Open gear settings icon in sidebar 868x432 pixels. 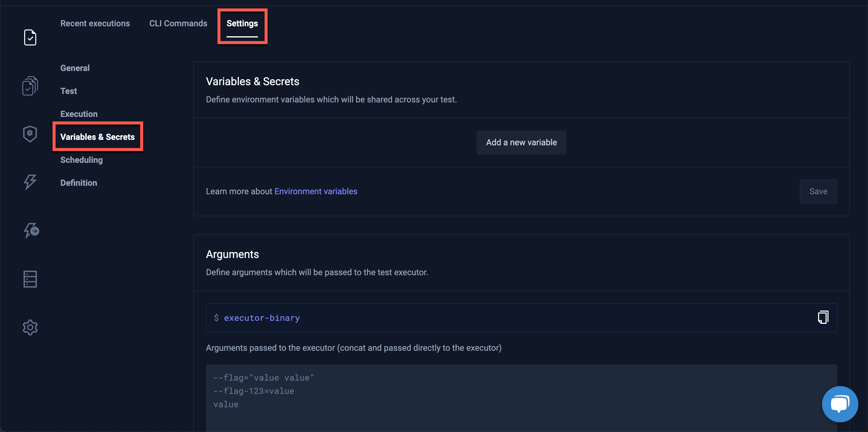point(30,327)
